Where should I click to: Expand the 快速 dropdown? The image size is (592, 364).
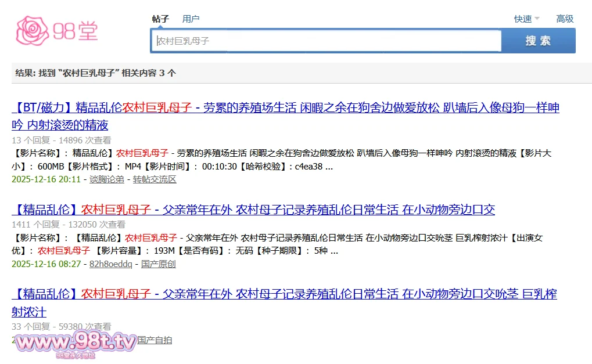click(x=526, y=19)
